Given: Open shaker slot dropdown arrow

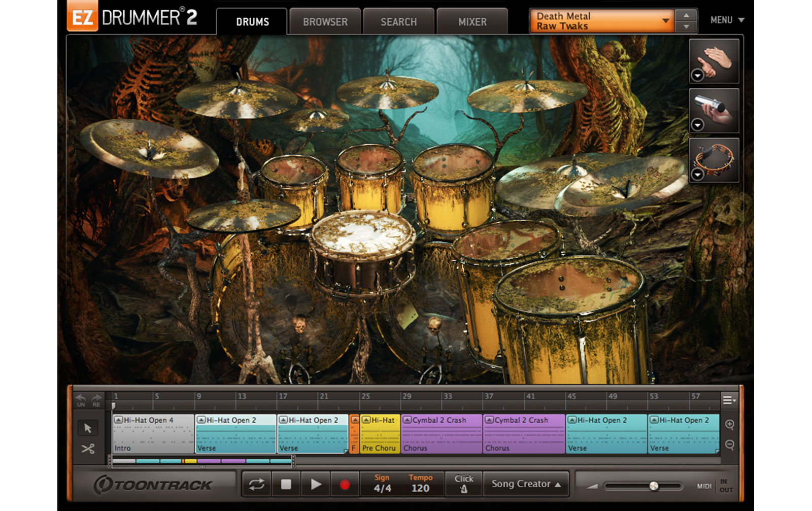Looking at the screenshot, I should coord(698,125).
